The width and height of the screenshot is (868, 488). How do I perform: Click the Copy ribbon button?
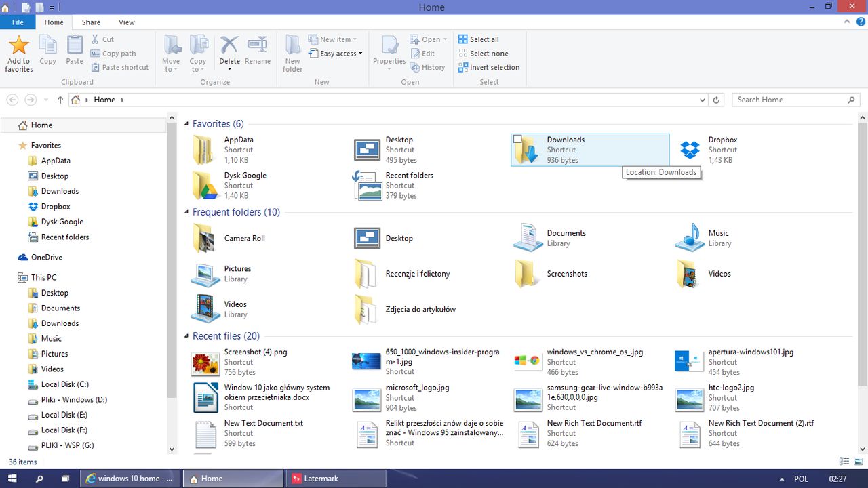click(x=47, y=52)
